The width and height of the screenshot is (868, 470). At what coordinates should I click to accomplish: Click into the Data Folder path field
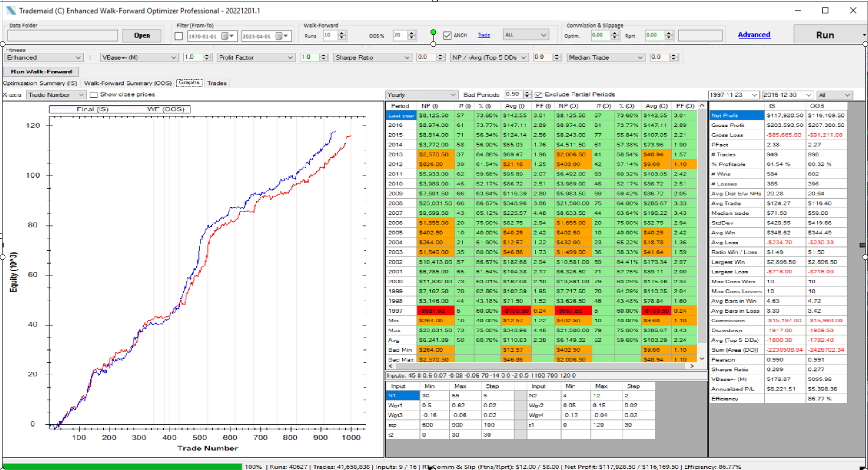click(x=62, y=36)
